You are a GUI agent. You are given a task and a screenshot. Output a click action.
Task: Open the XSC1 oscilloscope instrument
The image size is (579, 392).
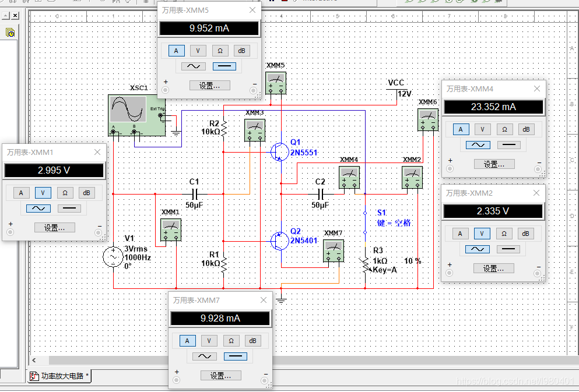point(136,115)
